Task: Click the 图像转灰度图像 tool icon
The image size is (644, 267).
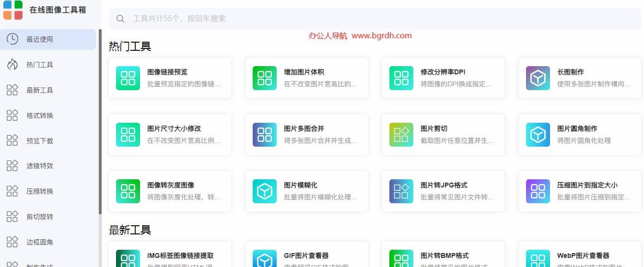Action: pyautogui.click(x=128, y=191)
